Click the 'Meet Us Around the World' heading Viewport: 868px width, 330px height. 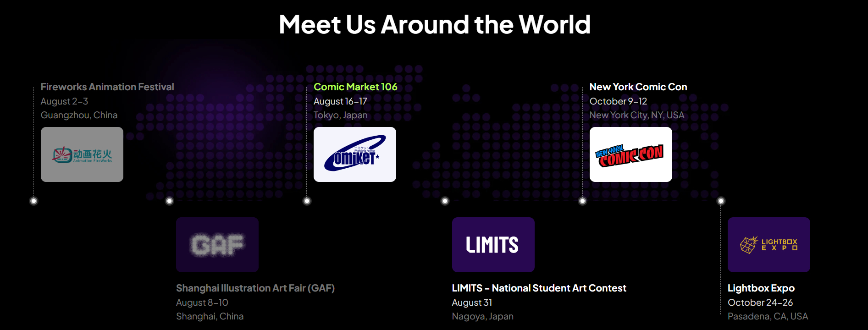click(435, 24)
